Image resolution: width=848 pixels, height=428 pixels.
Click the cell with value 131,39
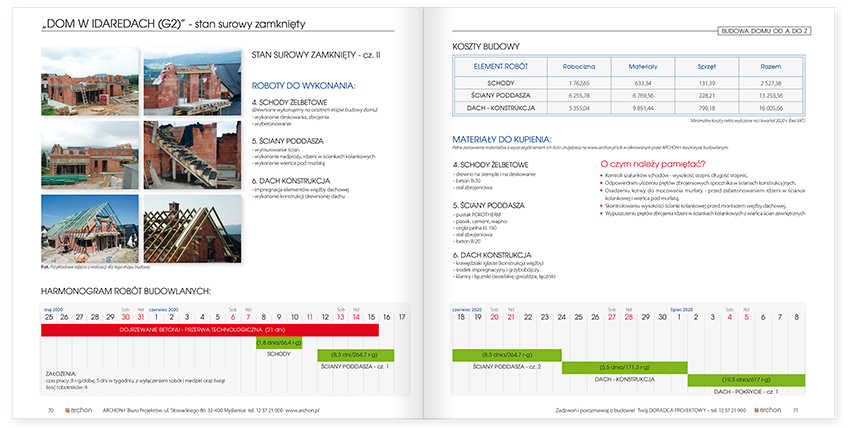click(706, 83)
